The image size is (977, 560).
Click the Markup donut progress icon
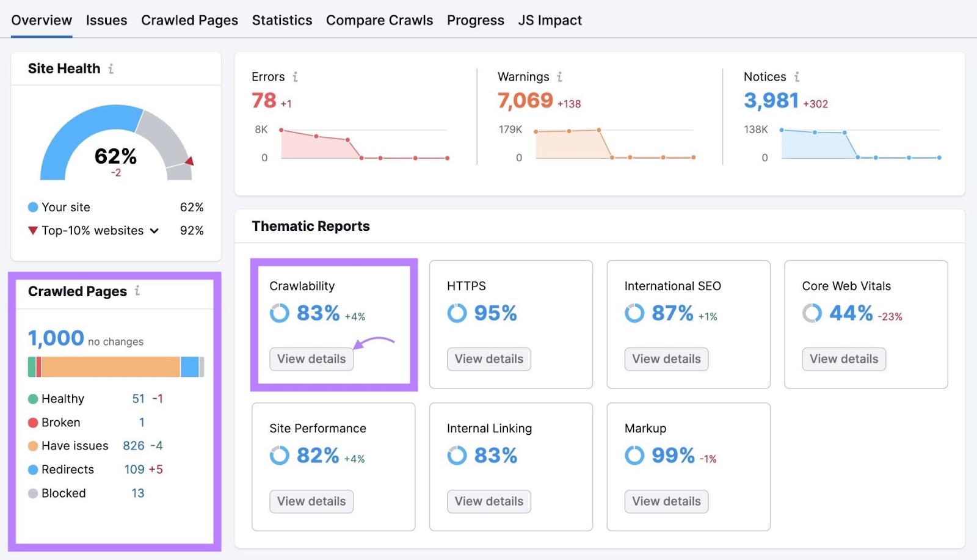[x=634, y=456]
